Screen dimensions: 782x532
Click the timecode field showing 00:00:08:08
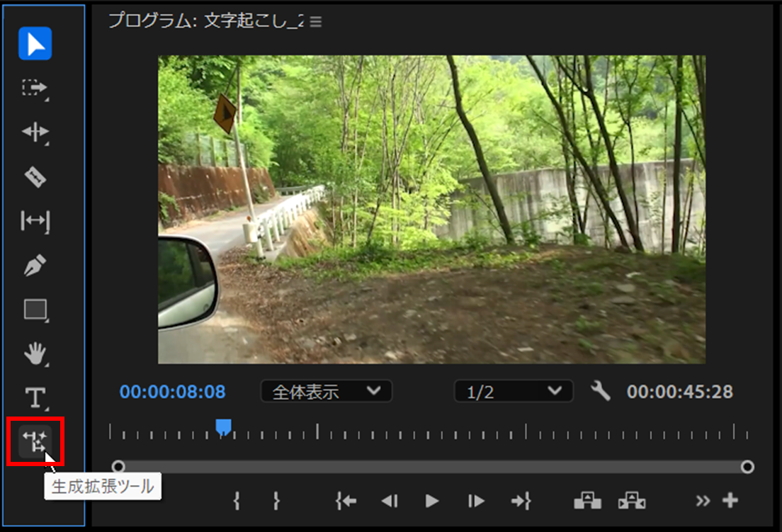pyautogui.click(x=172, y=391)
